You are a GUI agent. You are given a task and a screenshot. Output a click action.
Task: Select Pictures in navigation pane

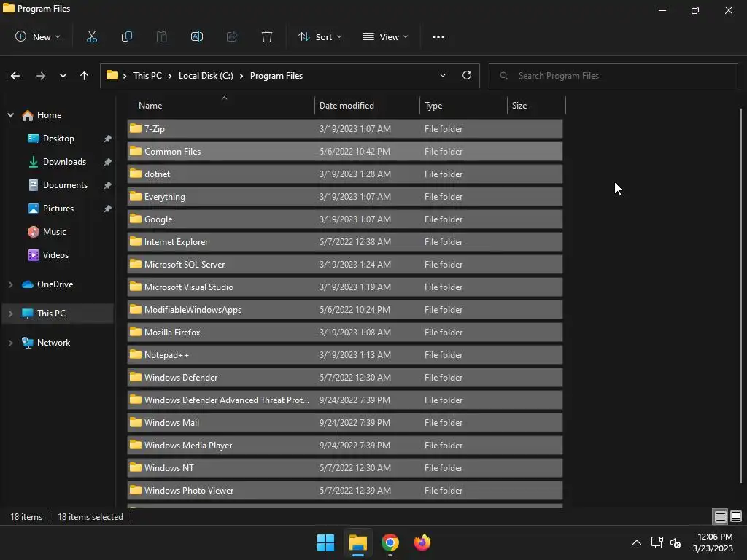(58, 209)
